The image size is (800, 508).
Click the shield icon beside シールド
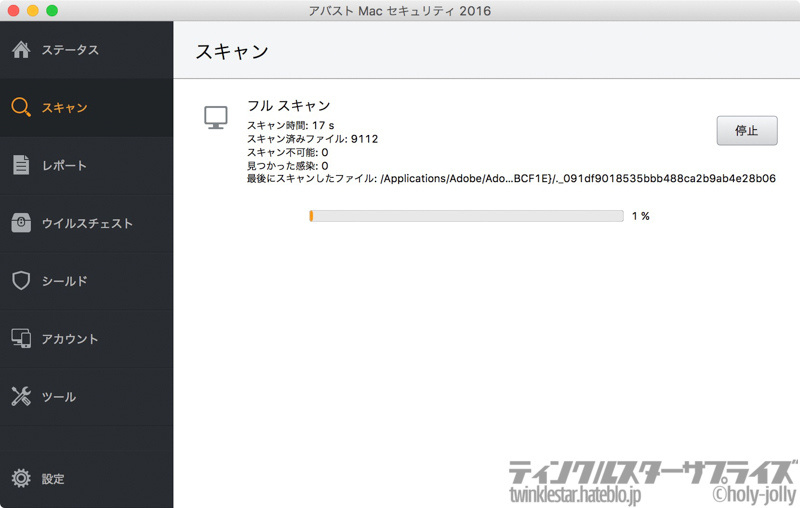point(21,281)
